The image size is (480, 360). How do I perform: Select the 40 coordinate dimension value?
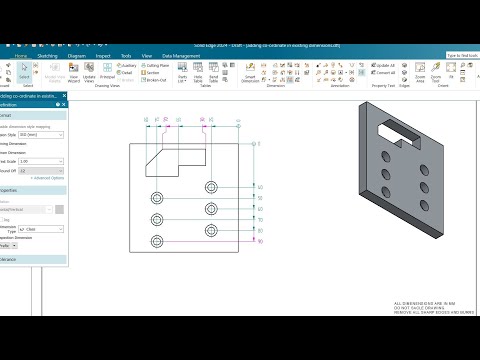click(260, 187)
